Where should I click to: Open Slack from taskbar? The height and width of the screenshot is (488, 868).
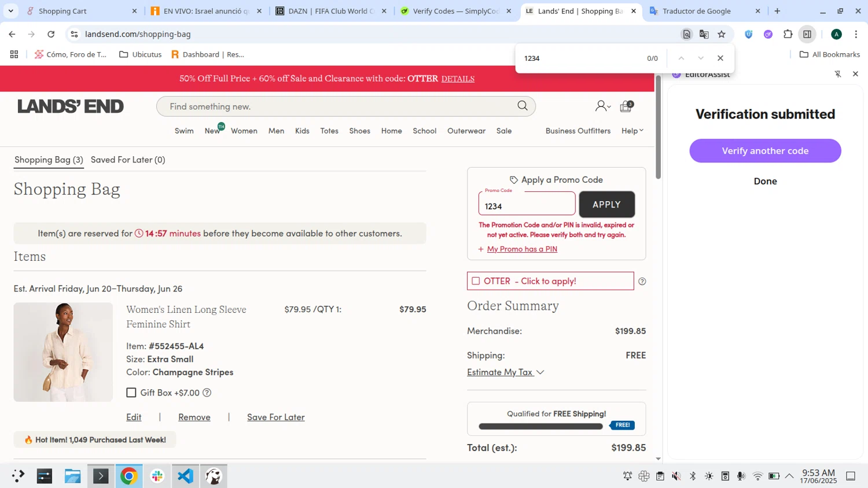[157, 476]
